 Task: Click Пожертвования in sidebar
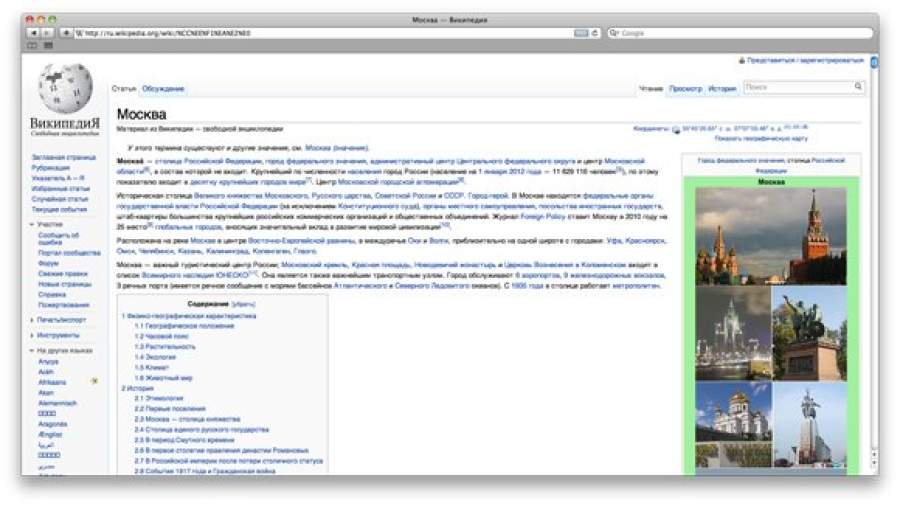64,305
